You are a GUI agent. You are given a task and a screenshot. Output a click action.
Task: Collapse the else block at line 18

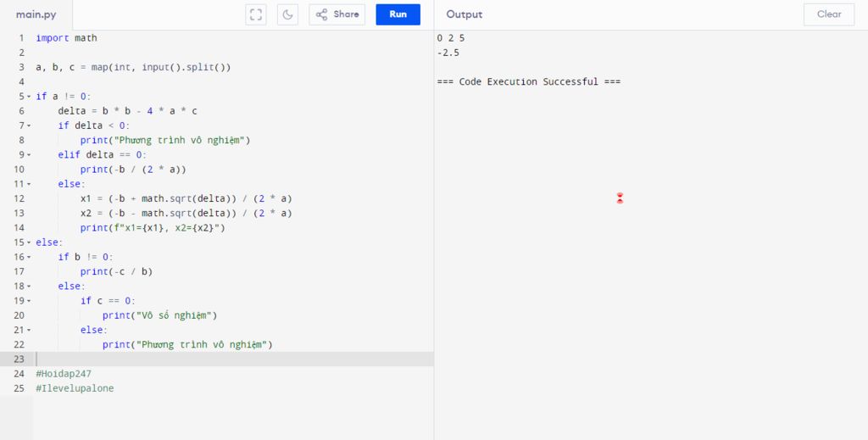coord(29,287)
